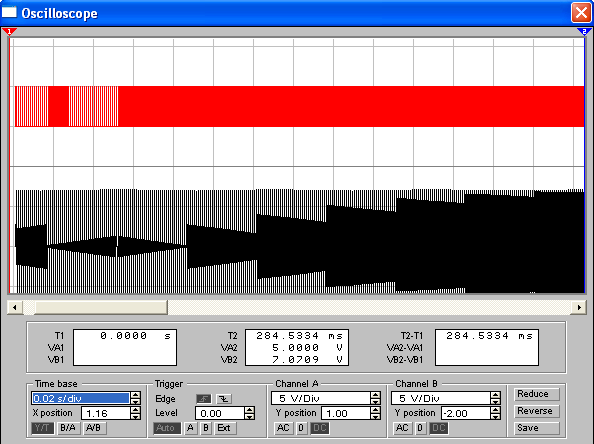Click Channel B Y position -2.00 field
Screen dimensions: 594x444
pyautogui.click(x=466, y=413)
